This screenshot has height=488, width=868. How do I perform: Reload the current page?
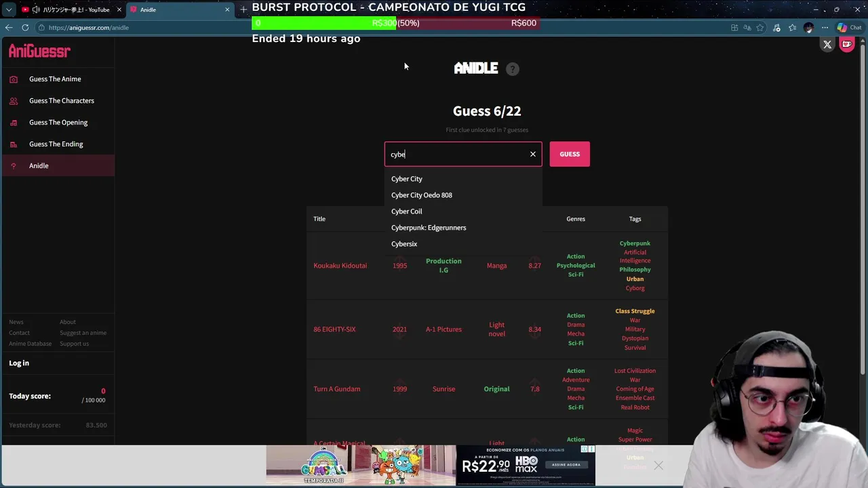click(x=25, y=28)
